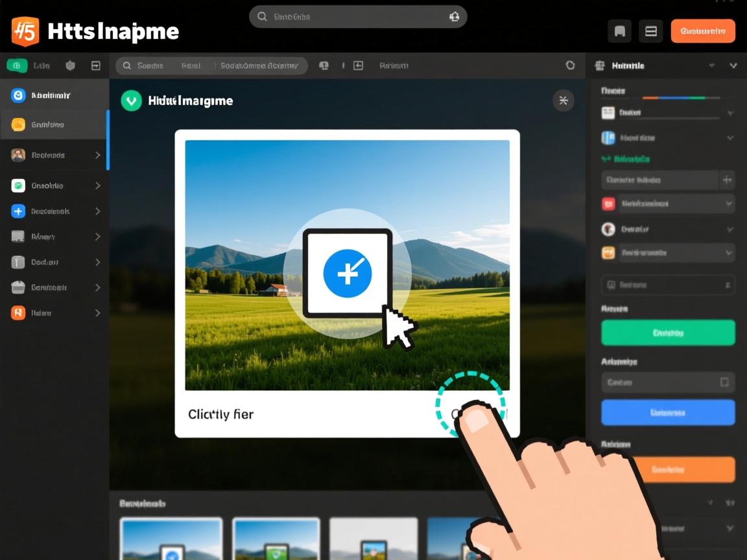The height and width of the screenshot is (560, 747).
Task: Select the first thumbnail in bottom strip
Action: [x=171, y=539]
